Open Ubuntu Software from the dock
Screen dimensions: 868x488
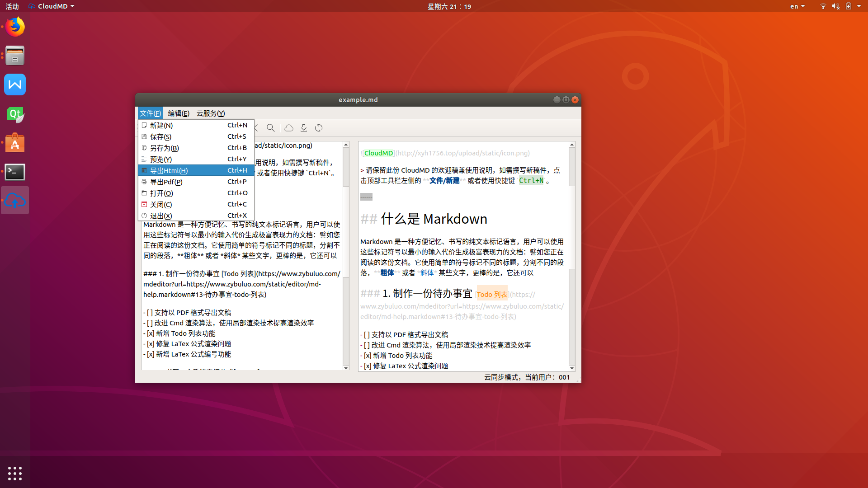[x=15, y=143]
